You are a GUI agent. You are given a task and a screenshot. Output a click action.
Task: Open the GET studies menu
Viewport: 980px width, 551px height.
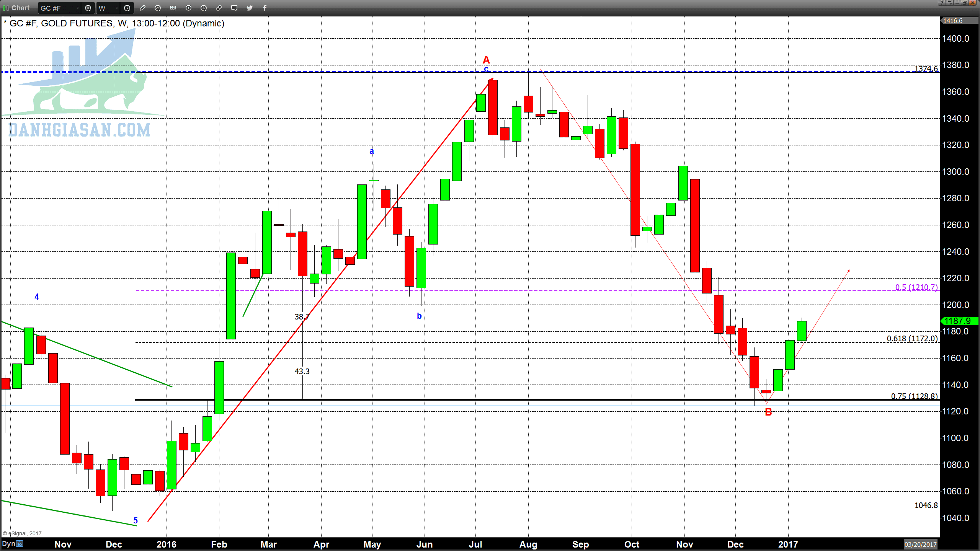(173, 8)
